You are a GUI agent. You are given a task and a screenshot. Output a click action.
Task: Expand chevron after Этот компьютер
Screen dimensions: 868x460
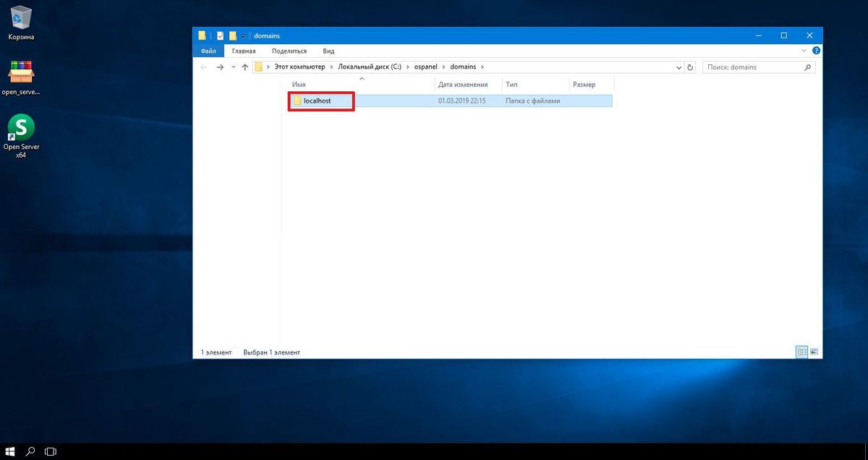point(330,67)
